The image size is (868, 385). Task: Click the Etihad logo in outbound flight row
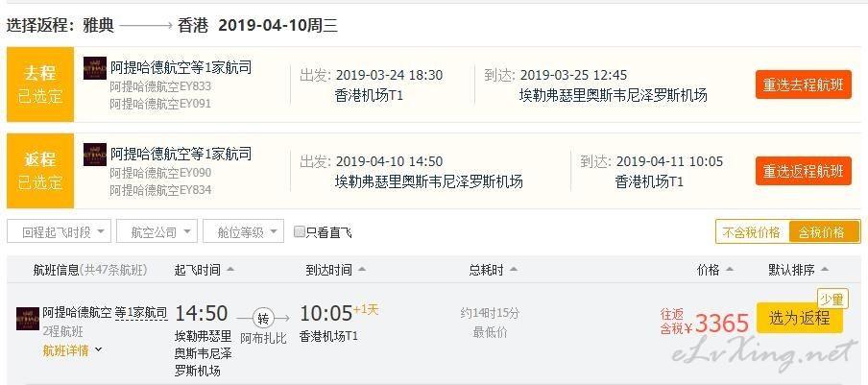[x=95, y=68]
